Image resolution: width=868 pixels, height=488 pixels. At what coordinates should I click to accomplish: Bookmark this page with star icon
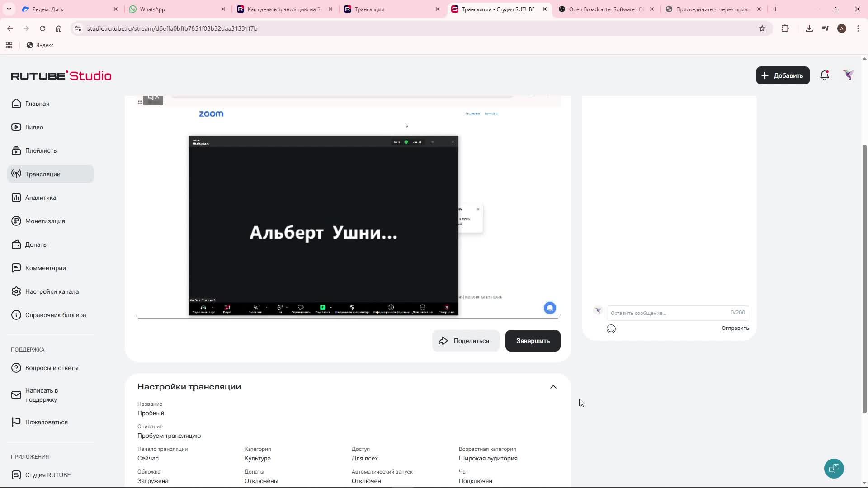click(x=762, y=28)
